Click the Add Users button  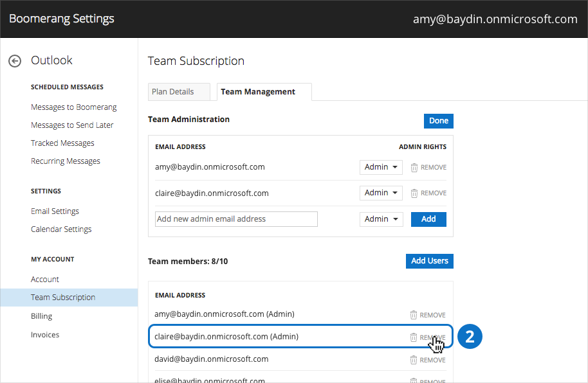pos(429,261)
